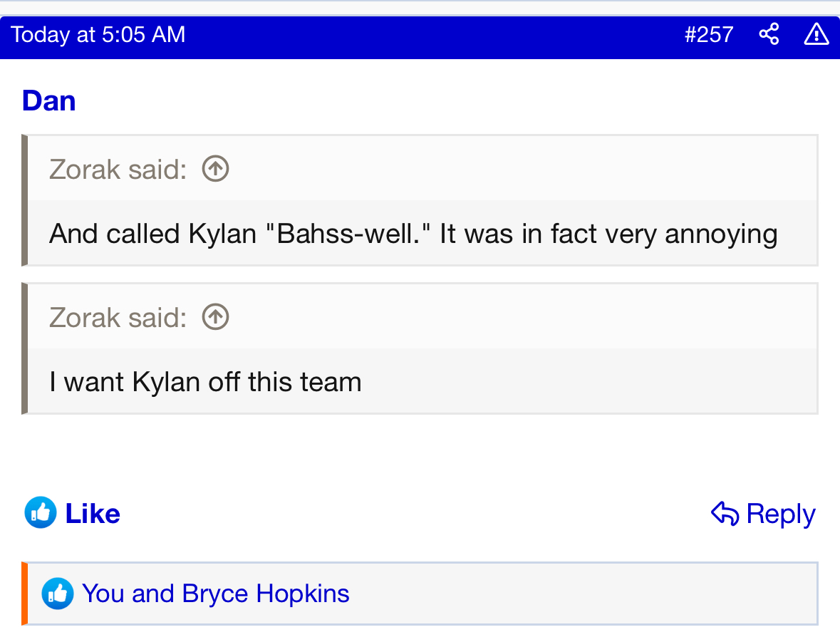
Task: Open source of 'Kylan off this team' quote arrow
Action: 215,316
